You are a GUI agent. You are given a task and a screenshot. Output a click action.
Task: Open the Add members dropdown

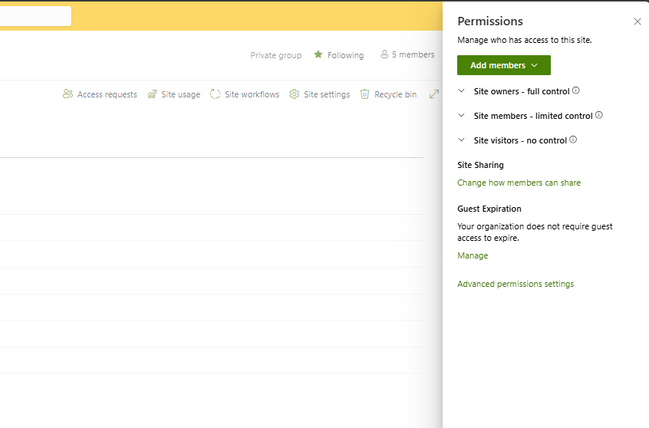tap(504, 65)
